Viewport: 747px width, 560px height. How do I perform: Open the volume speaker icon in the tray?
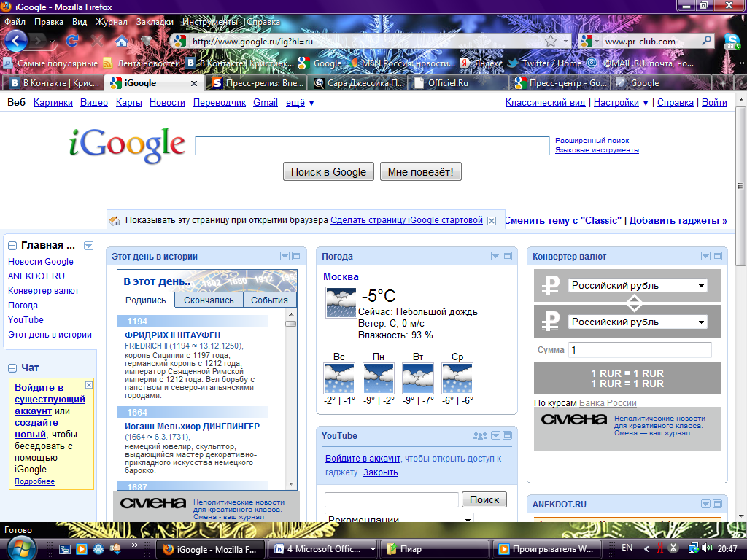point(707,548)
